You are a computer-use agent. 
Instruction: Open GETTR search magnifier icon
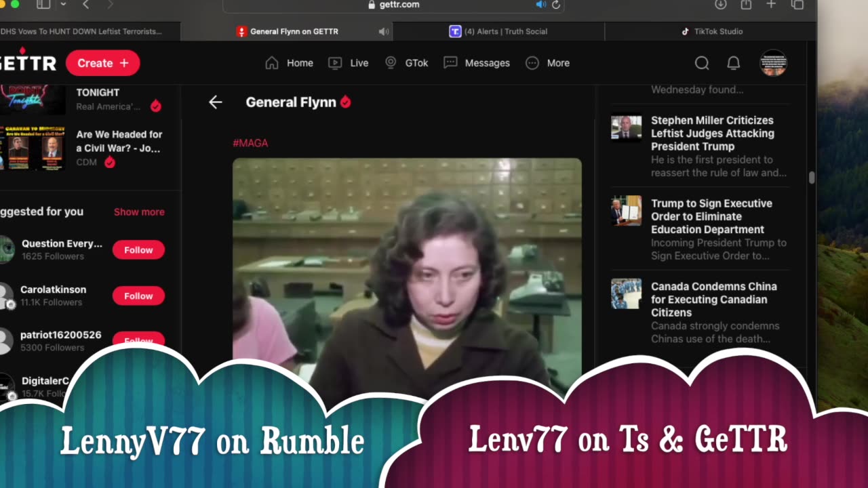pos(702,63)
